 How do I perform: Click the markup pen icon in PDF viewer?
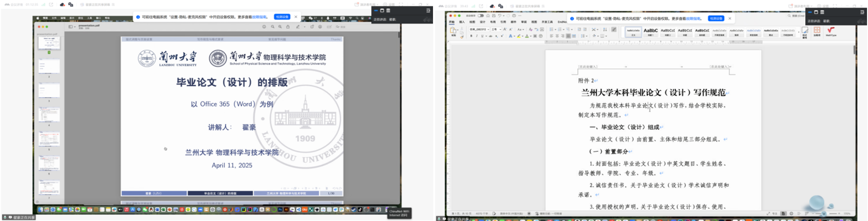pyautogui.click(x=298, y=27)
